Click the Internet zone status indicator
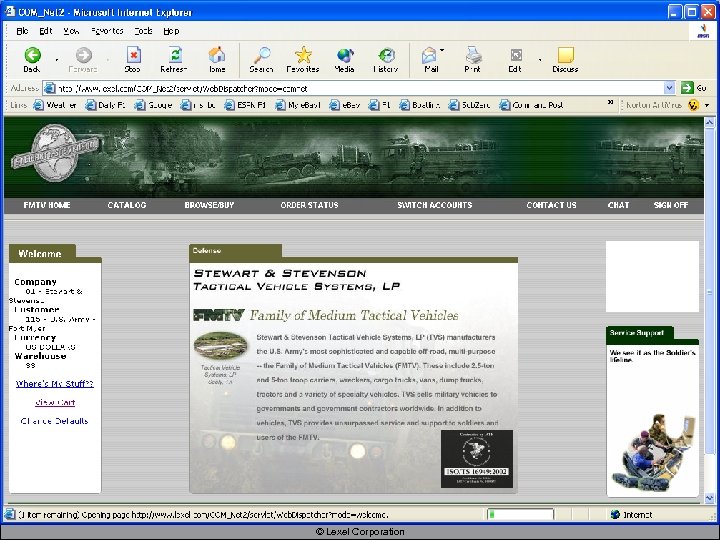The image size is (720, 540). pos(631,514)
